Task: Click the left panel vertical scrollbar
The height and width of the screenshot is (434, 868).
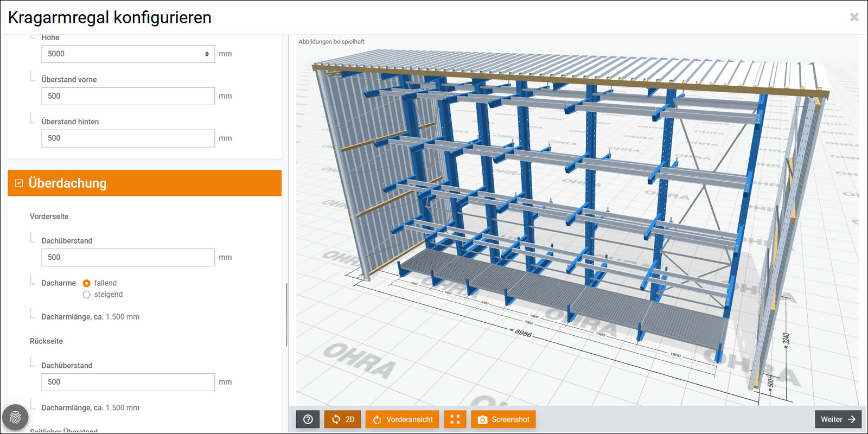Action: pyautogui.click(x=286, y=315)
